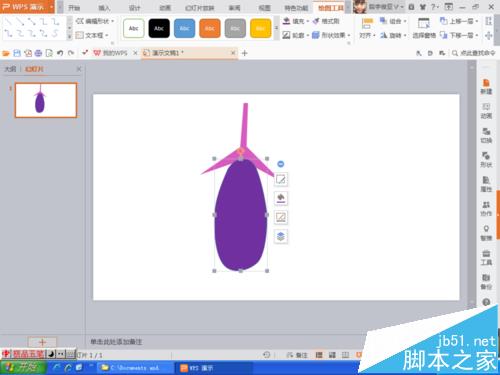
Task: Apply the blue Abc shape style
Action: pyautogui.click(x=184, y=28)
